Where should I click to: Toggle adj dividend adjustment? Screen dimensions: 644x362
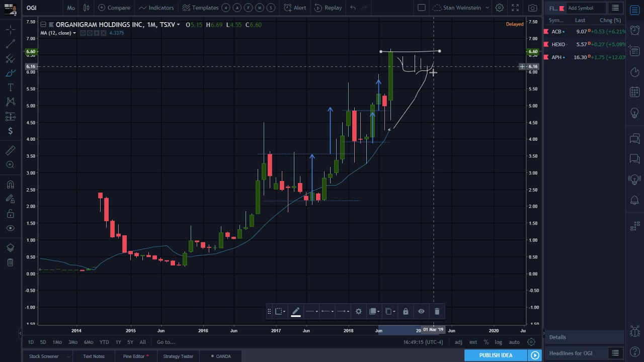[458, 342]
